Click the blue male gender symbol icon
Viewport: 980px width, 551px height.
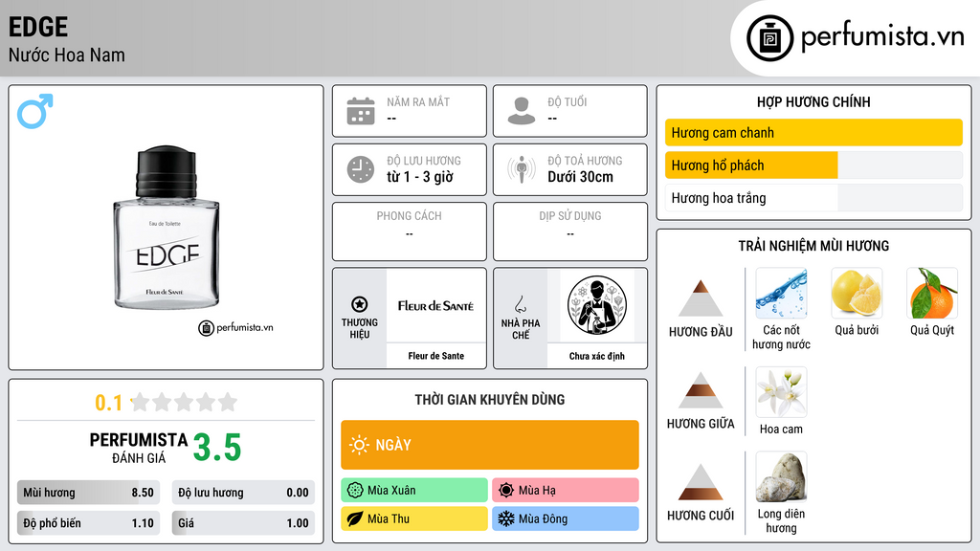tap(35, 111)
